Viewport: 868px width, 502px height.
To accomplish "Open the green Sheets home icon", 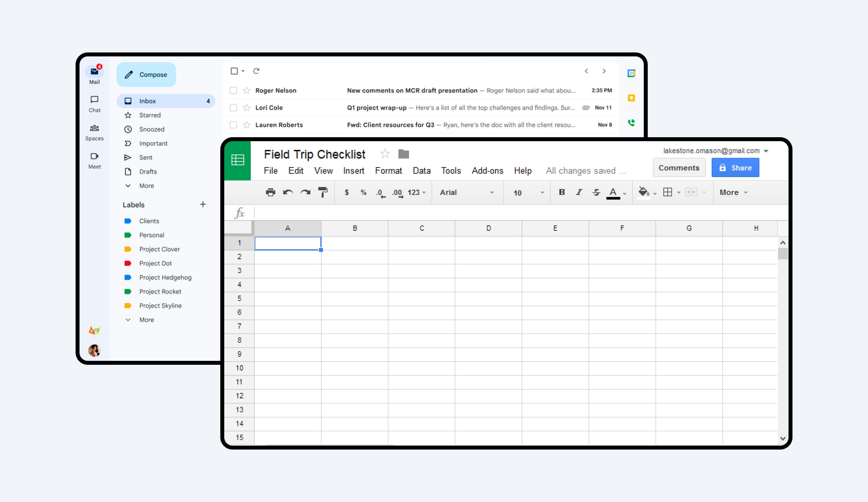I will click(x=238, y=160).
